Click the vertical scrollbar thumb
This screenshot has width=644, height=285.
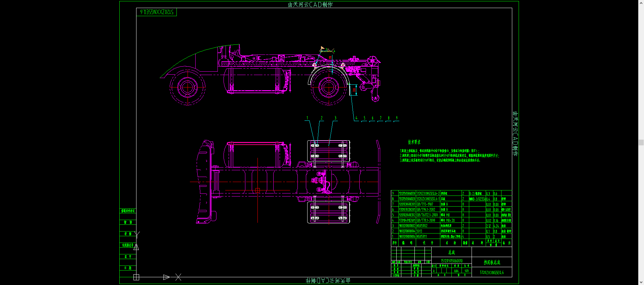[x=641, y=143]
